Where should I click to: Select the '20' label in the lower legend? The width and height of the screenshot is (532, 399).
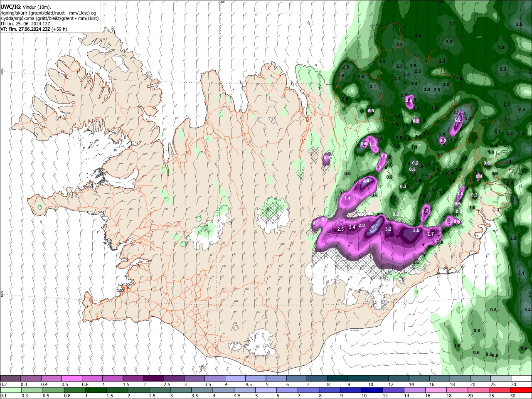tap(470, 396)
